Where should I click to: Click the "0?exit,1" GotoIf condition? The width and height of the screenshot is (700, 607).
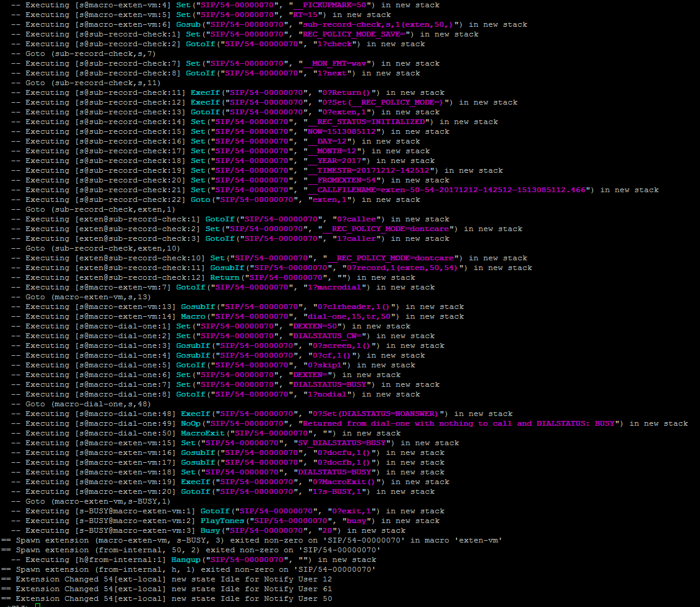click(x=351, y=512)
